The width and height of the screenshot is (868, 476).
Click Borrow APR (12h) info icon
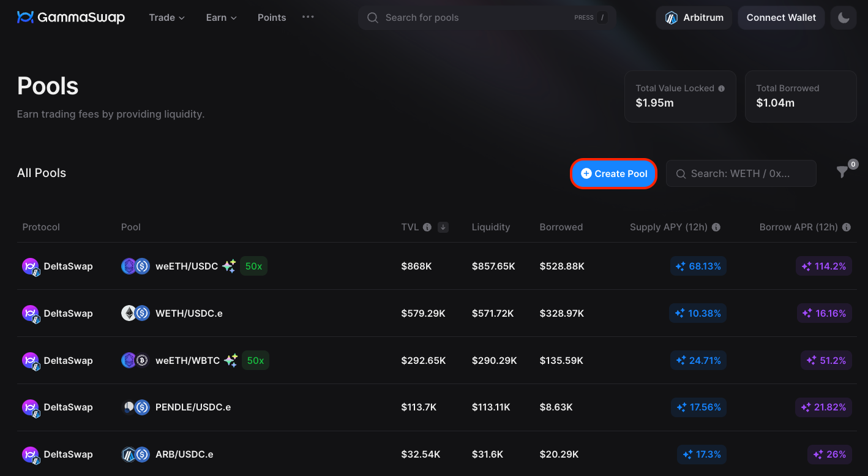point(847,227)
